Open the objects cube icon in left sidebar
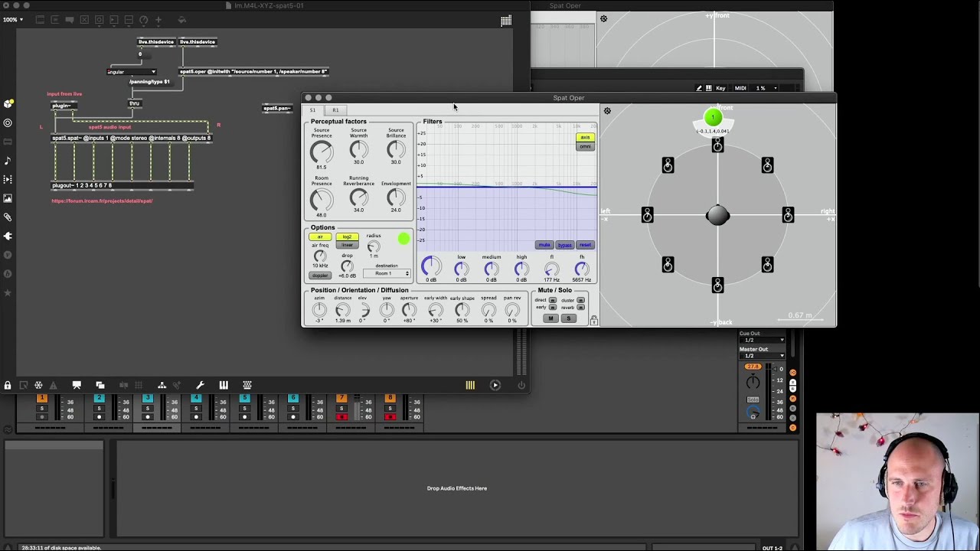The width and height of the screenshot is (980, 551). [x=8, y=103]
